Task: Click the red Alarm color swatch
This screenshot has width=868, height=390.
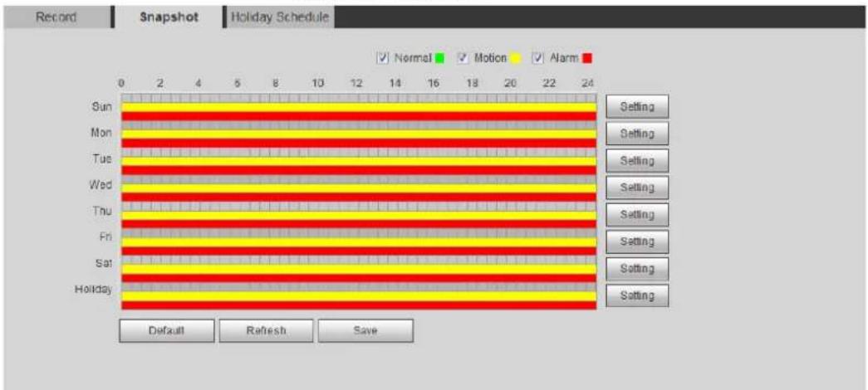Action: (587, 58)
